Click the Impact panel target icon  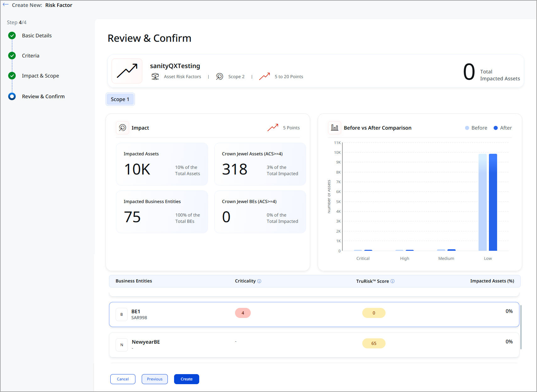tap(123, 128)
